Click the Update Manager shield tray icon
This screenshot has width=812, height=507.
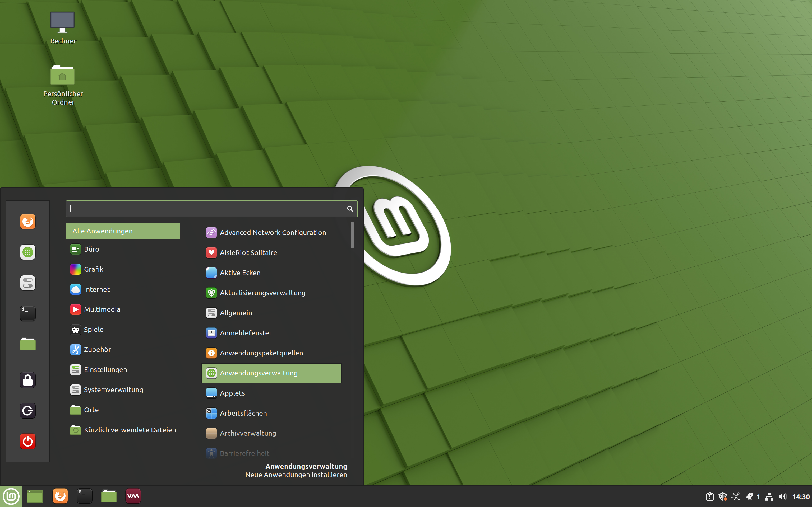(x=722, y=497)
